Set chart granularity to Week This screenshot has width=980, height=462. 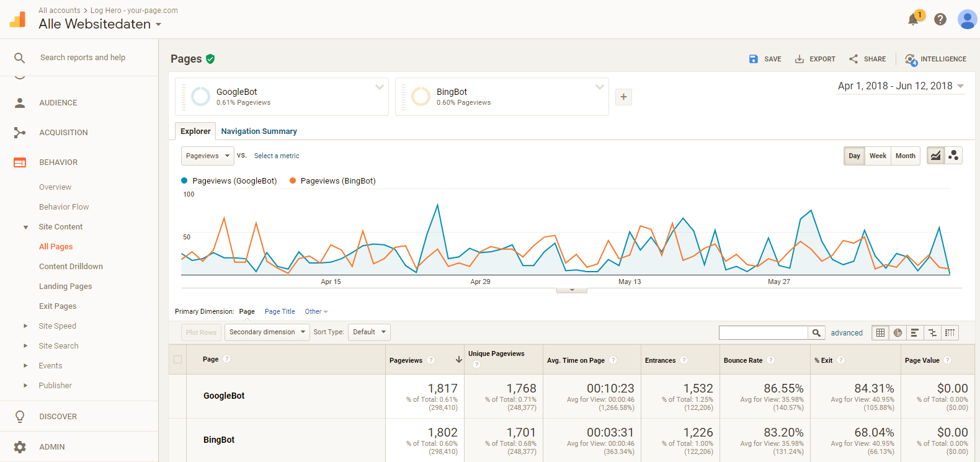pyautogui.click(x=878, y=156)
